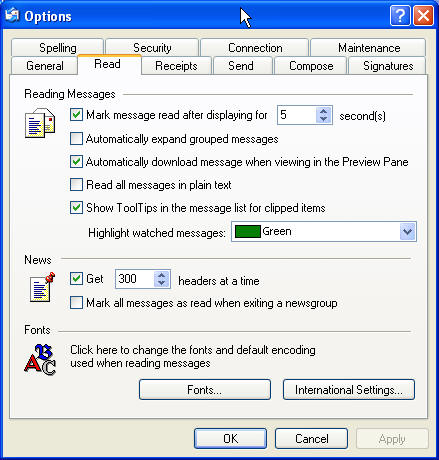Click the News pinned note icon

42,287
